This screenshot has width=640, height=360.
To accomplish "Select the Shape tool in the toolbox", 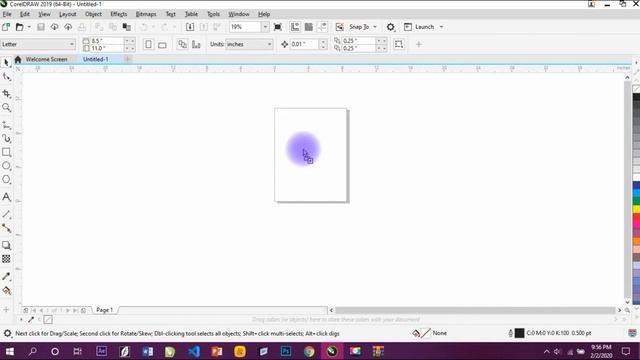I will tap(6, 77).
